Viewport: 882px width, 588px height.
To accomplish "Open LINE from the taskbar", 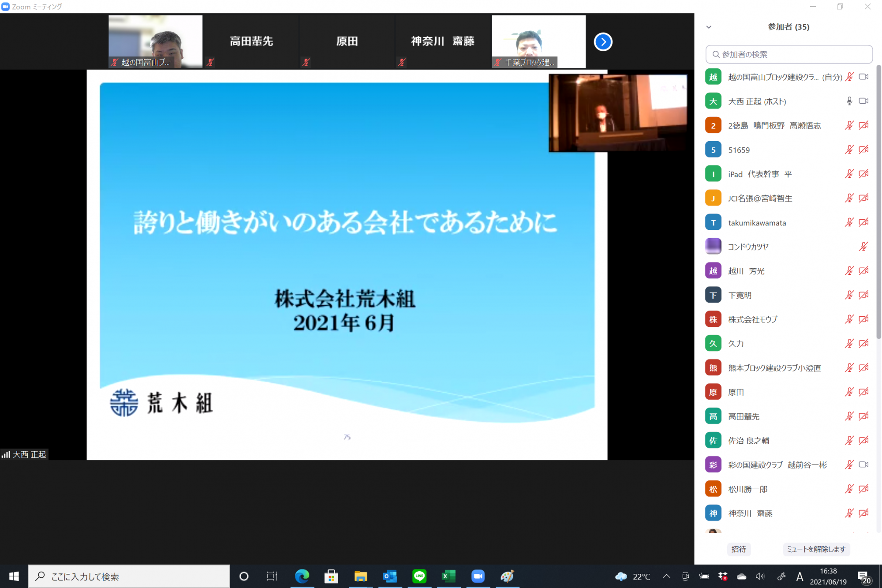I will tap(419, 576).
